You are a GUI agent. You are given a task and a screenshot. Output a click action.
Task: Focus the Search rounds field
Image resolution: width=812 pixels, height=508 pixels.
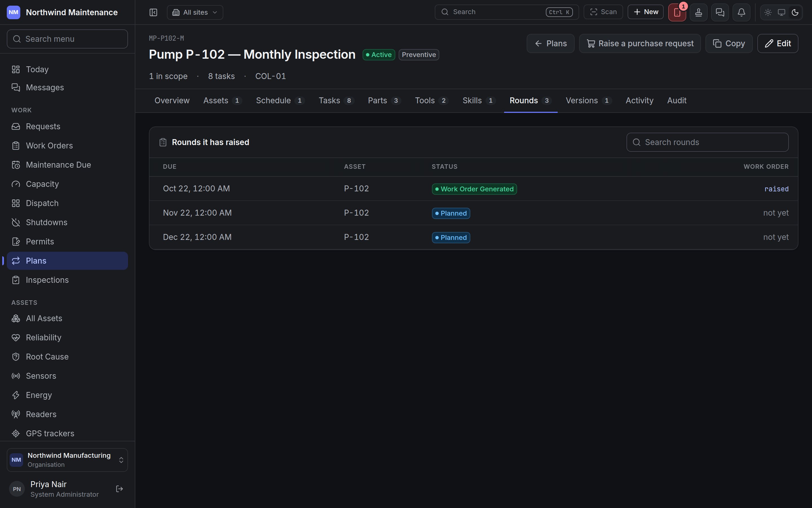tap(707, 142)
